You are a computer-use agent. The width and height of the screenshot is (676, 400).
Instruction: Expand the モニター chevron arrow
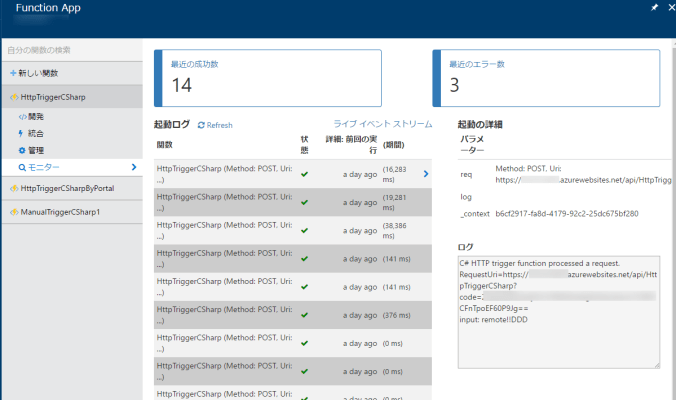(134, 167)
